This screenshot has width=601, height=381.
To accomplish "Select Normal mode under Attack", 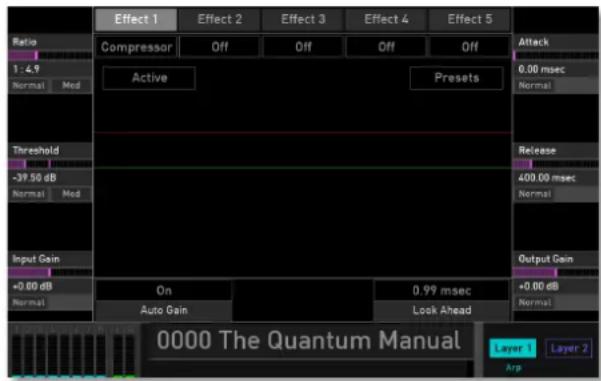I will [x=535, y=85].
